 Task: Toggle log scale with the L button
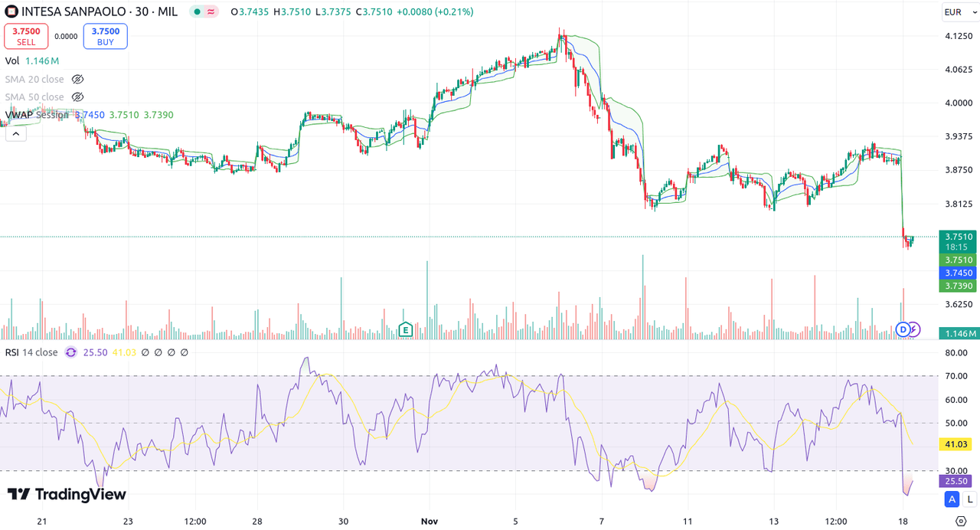point(969,499)
